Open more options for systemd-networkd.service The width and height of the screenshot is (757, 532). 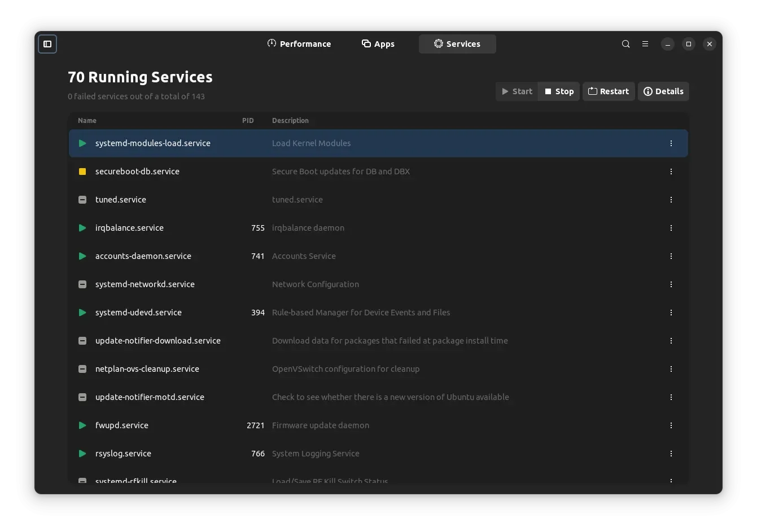pos(671,284)
